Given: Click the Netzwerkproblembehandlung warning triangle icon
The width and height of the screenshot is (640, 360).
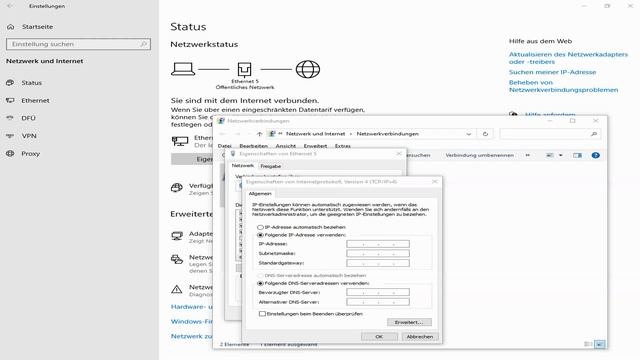Looking at the screenshot, I should pos(177,289).
